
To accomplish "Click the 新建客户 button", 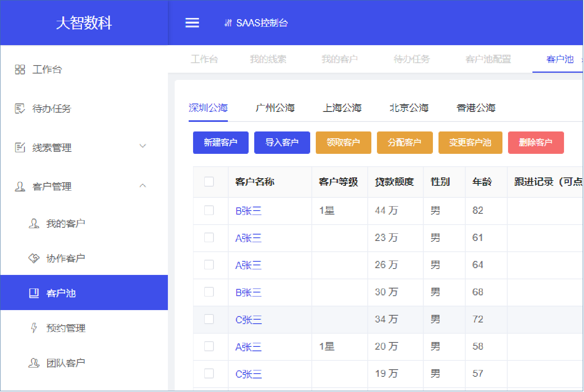I will tap(221, 143).
